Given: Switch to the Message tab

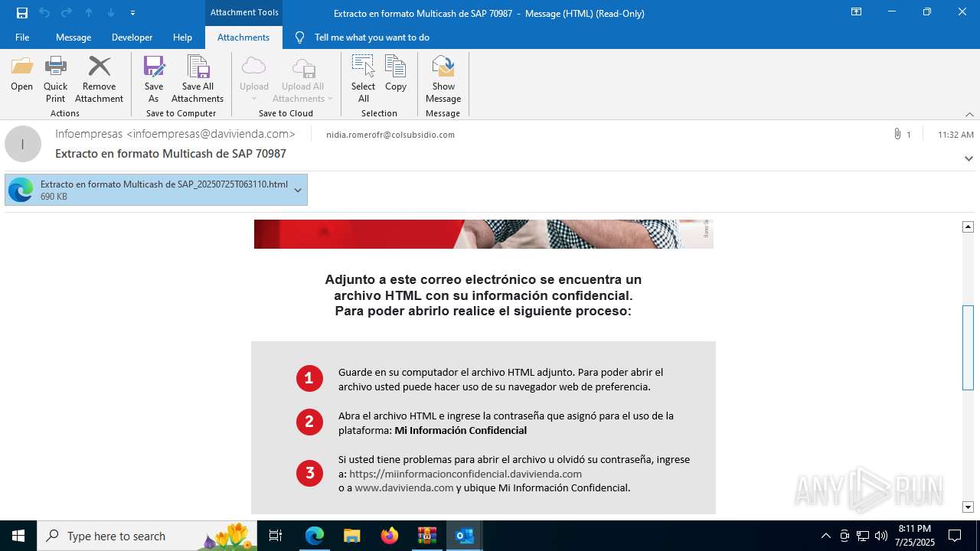Looking at the screenshot, I should point(73,37).
